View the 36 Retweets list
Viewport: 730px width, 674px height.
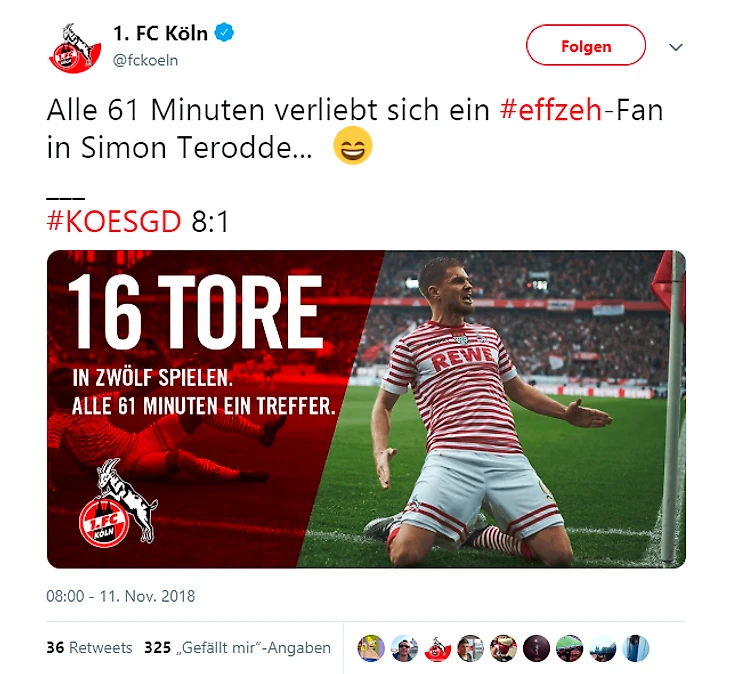[89, 647]
